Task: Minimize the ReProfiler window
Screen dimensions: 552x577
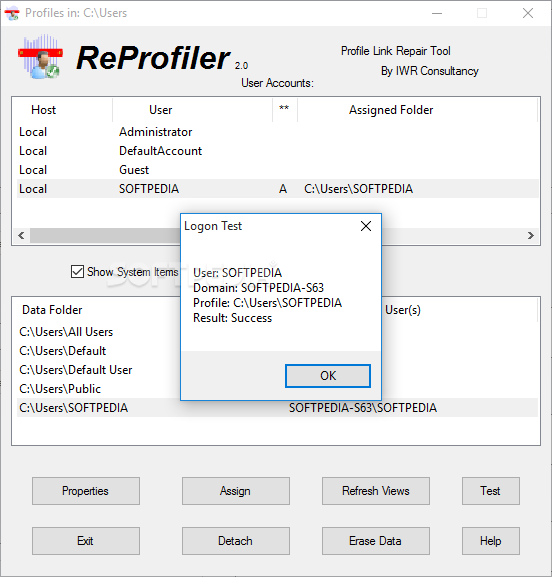Action: [x=437, y=13]
